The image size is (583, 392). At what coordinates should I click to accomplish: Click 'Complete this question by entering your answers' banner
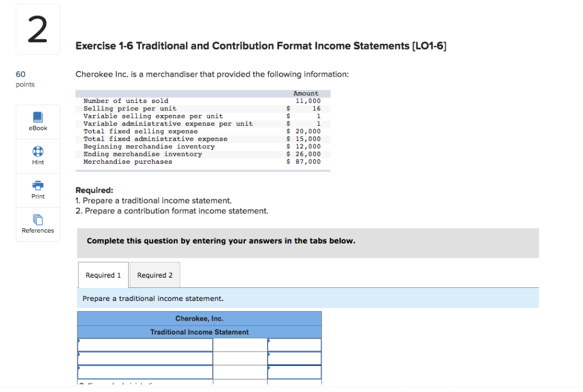pyautogui.click(x=308, y=243)
